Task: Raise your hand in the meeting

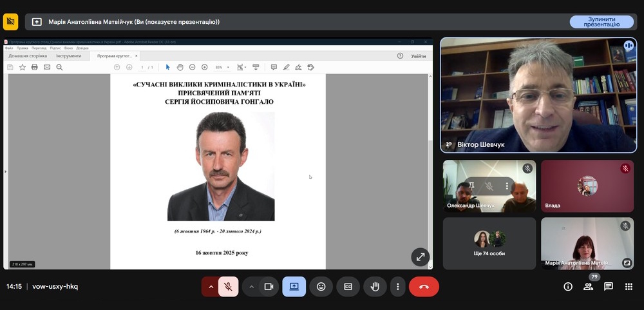Action: coord(375,287)
